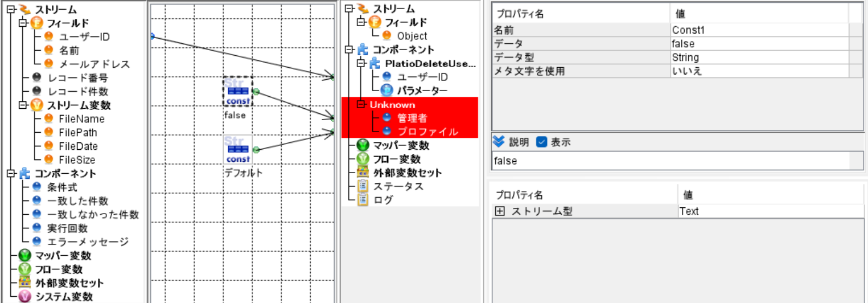
Task: Click the right フロー変数 tree item
Action: point(396,159)
